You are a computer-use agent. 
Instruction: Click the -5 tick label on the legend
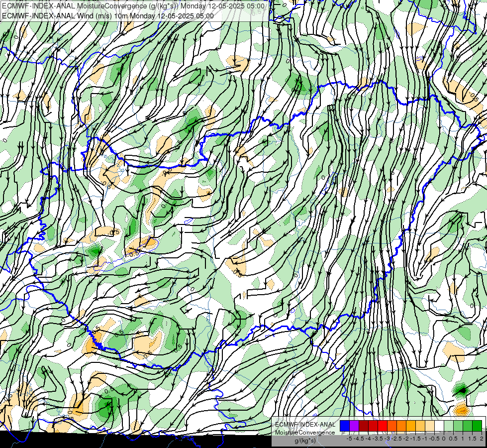pos(349,439)
